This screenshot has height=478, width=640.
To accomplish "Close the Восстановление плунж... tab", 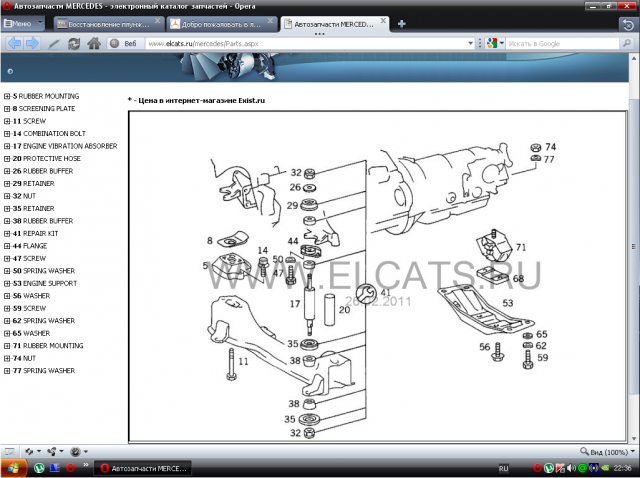I will tap(158, 21).
